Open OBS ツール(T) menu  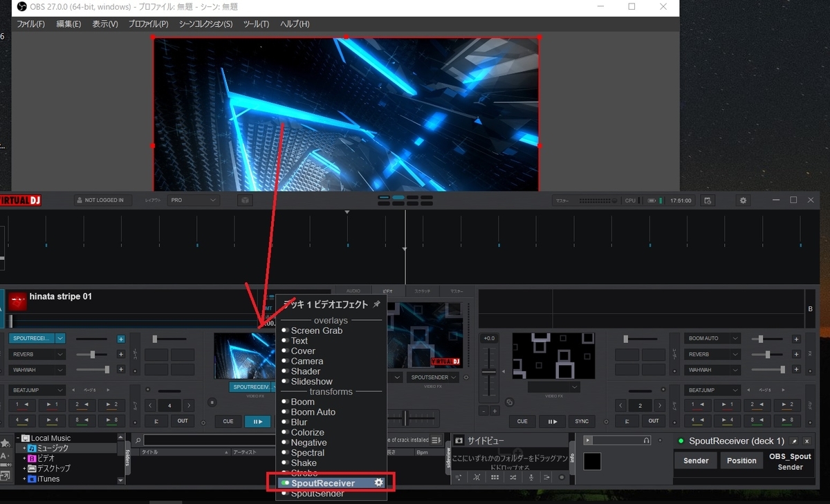point(256,24)
